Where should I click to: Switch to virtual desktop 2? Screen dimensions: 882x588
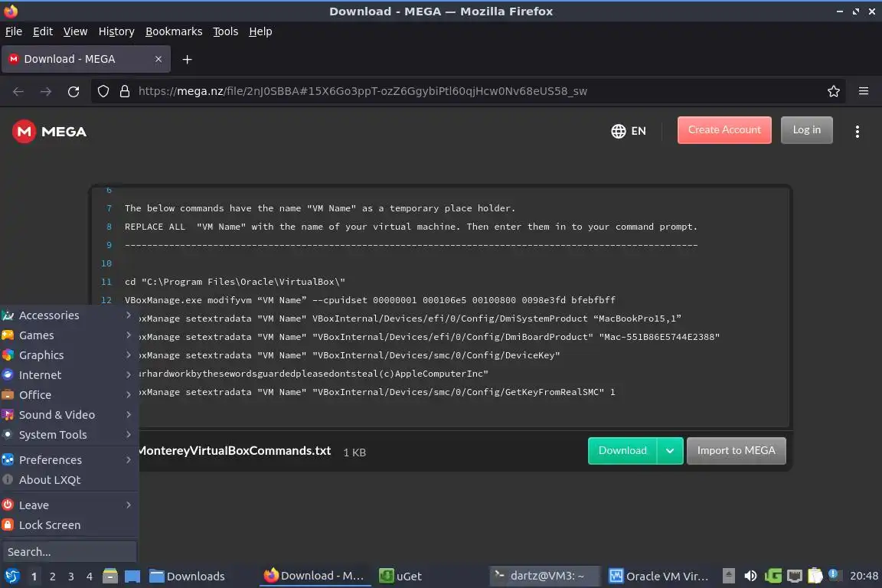pyautogui.click(x=52, y=577)
